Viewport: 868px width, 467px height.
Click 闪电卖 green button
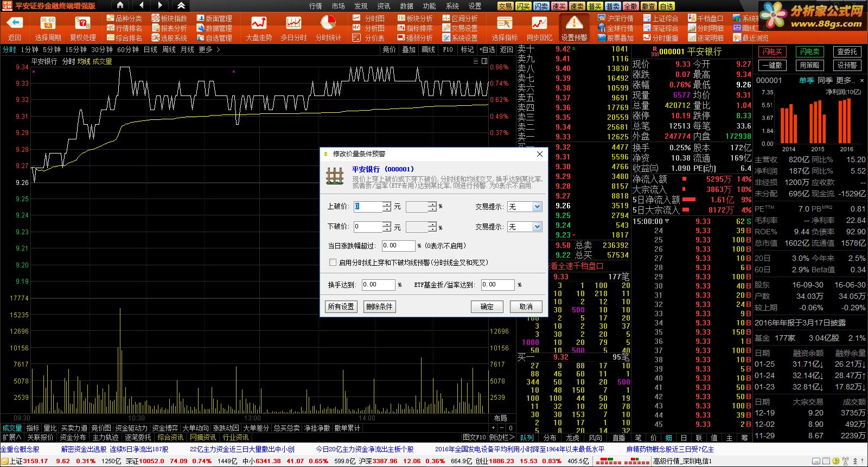coord(810,52)
